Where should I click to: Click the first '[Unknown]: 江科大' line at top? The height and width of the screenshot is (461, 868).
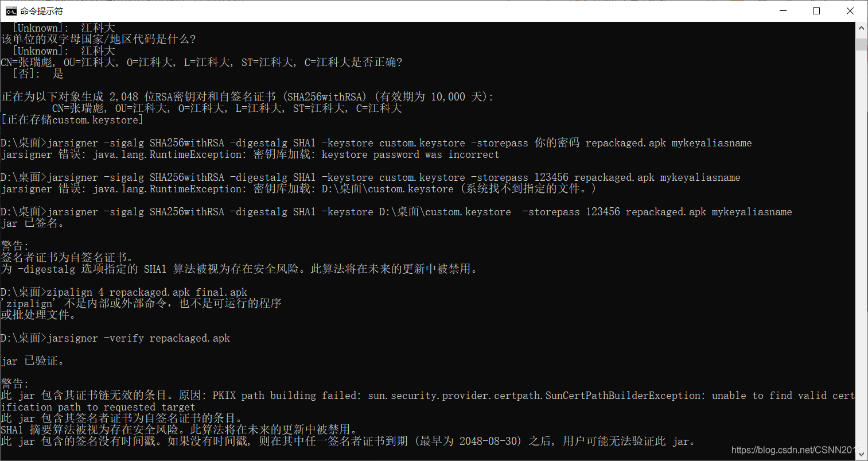point(64,28)
